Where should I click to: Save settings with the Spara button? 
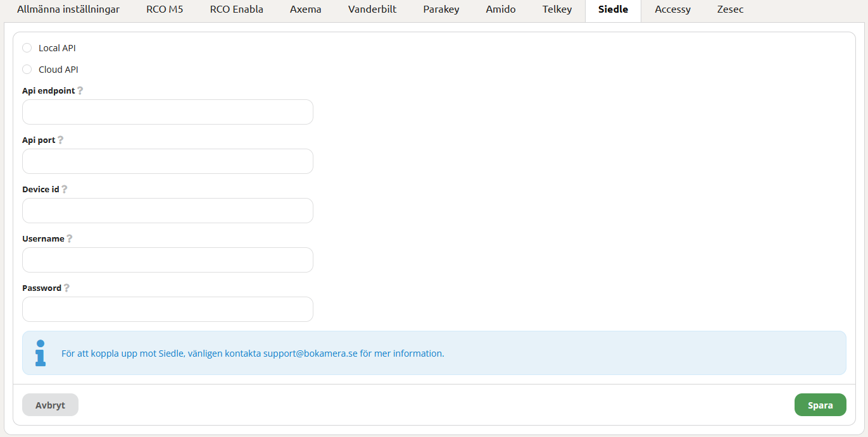(x=821, y=405)
